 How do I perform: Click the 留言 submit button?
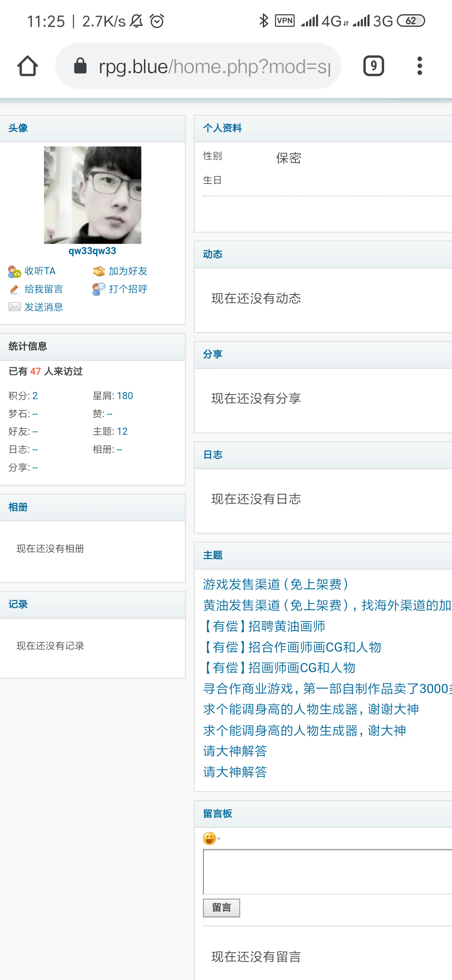coord(221,908)
